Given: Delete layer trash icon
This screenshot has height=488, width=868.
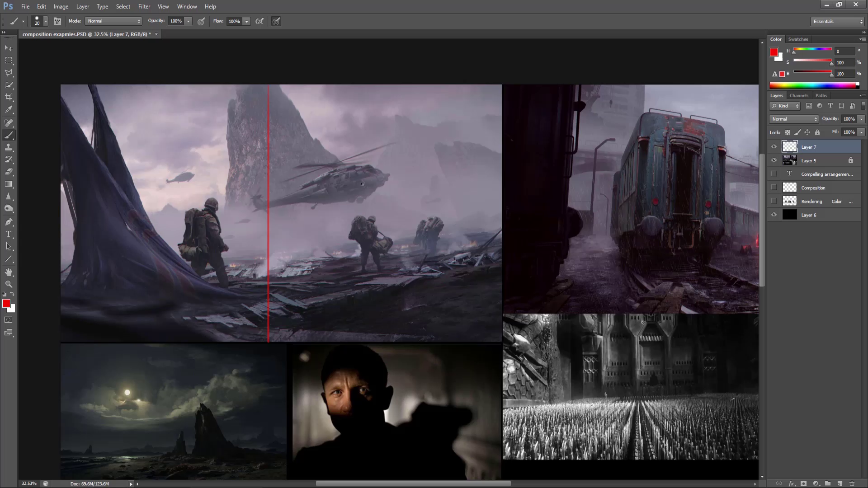Looking at the screenshot, I should click(852, 483).
